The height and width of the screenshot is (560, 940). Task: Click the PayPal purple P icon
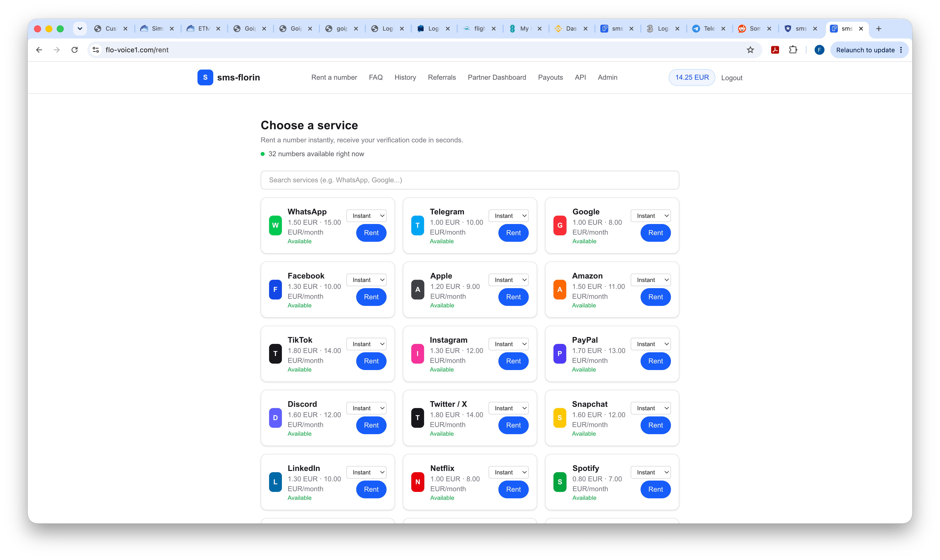560,354
